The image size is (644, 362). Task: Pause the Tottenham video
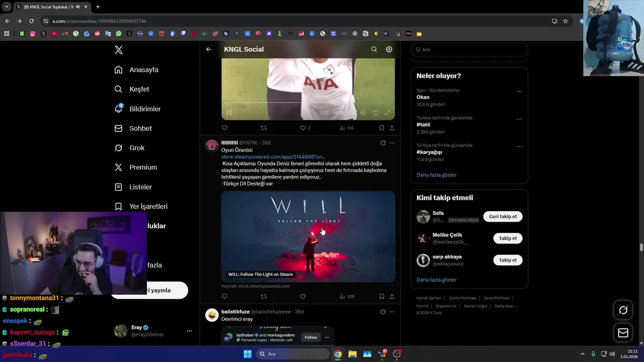pyautogui.click(x=229, y=113)
